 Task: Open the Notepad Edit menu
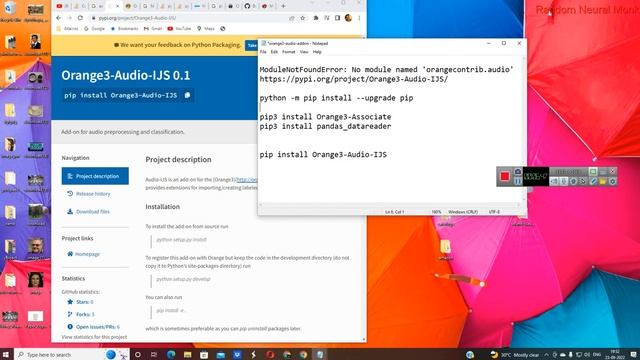click(x=274, y=52)
